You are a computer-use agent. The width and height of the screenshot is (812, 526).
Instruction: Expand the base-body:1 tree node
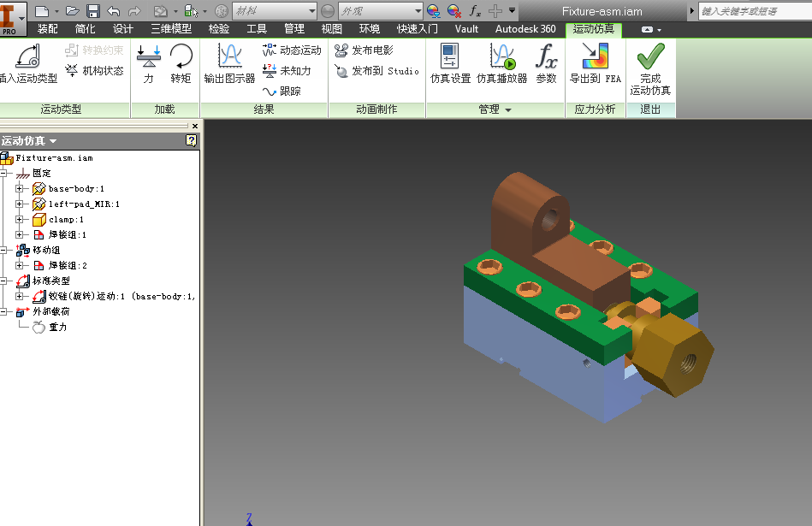[19, 188]
